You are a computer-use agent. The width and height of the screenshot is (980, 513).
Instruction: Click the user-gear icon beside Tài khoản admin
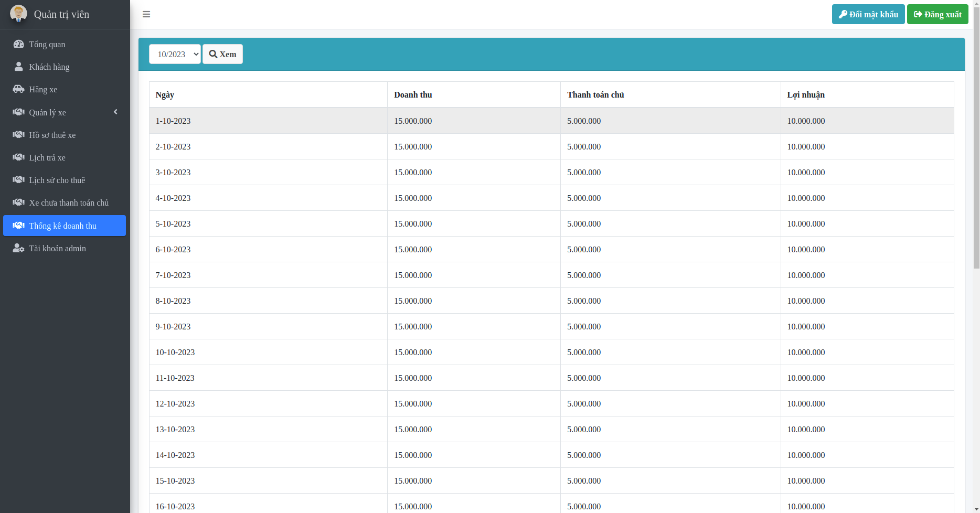tap(18, 248)
